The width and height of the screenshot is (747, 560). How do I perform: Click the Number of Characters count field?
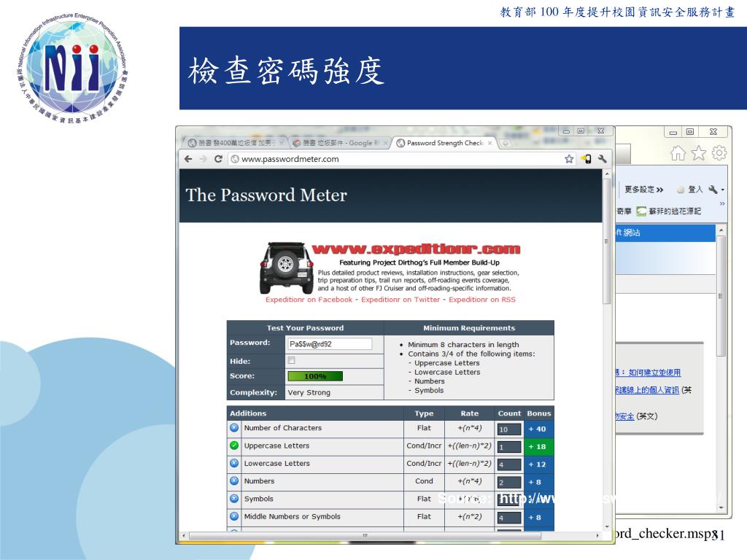(x=509, y=429)
